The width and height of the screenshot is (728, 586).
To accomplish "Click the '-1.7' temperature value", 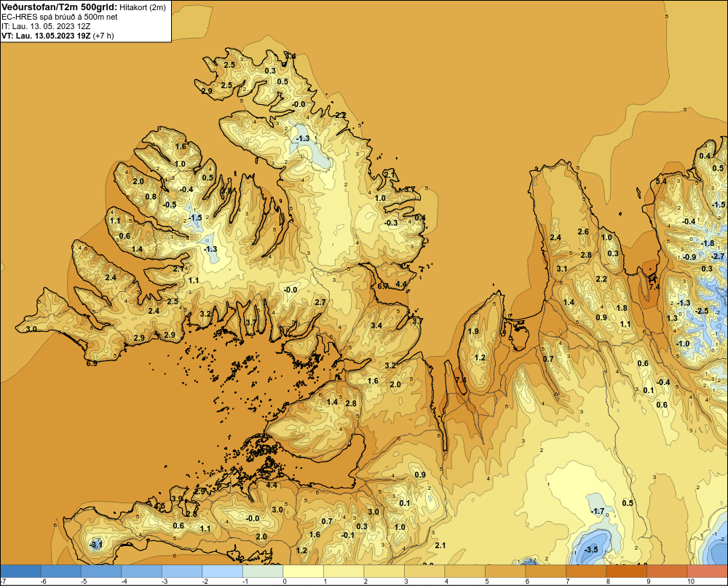I will point(598,512).
